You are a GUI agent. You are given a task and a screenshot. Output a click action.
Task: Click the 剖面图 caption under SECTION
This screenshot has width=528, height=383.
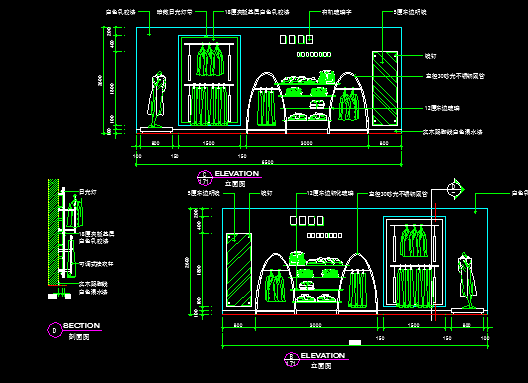coord(79,337)
